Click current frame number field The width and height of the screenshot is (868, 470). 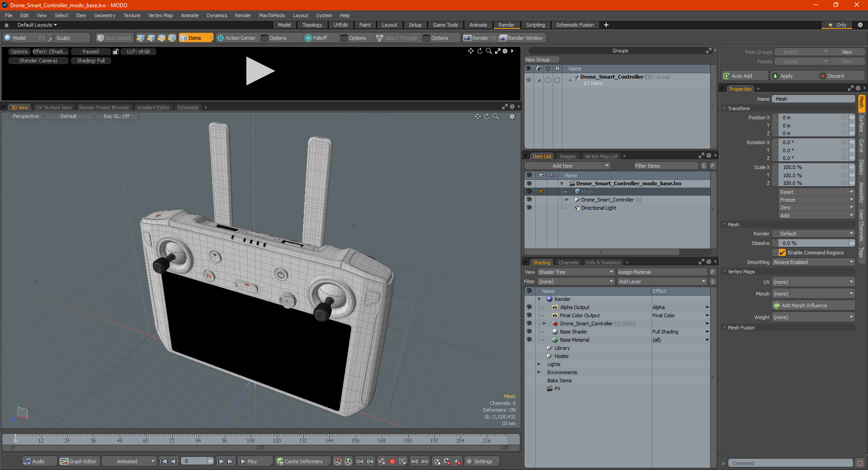click(194, 461)
